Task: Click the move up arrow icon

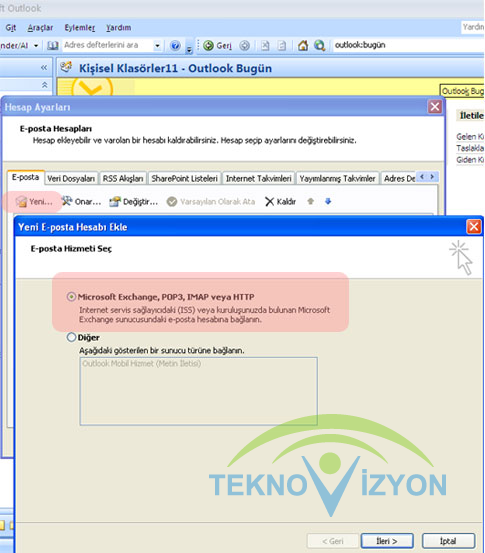Action: pos(311,201)
